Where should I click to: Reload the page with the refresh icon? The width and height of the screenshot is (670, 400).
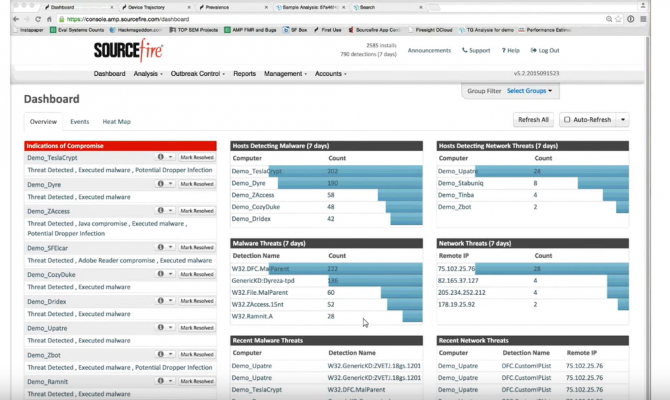coord(38,19)
